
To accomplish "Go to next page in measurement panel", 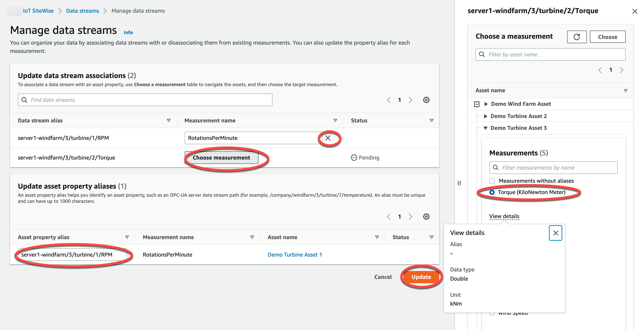I will (622, 70).
